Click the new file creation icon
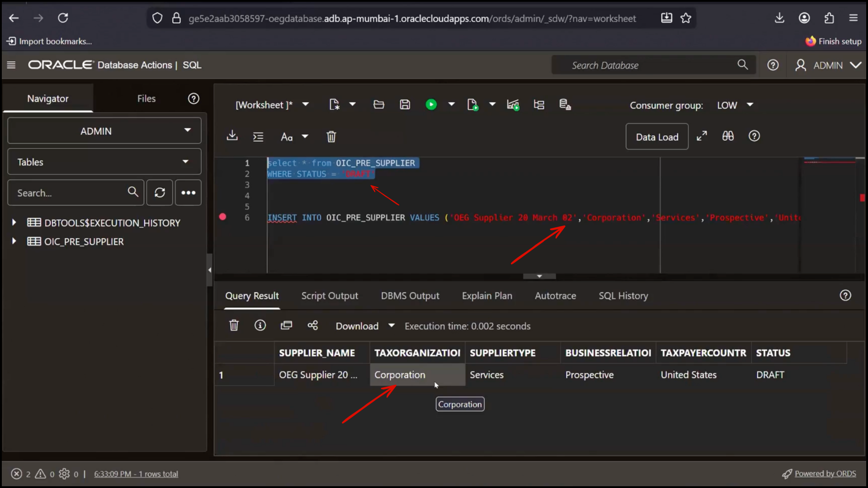This screenshot has height=488, width=868. point(334,105)
